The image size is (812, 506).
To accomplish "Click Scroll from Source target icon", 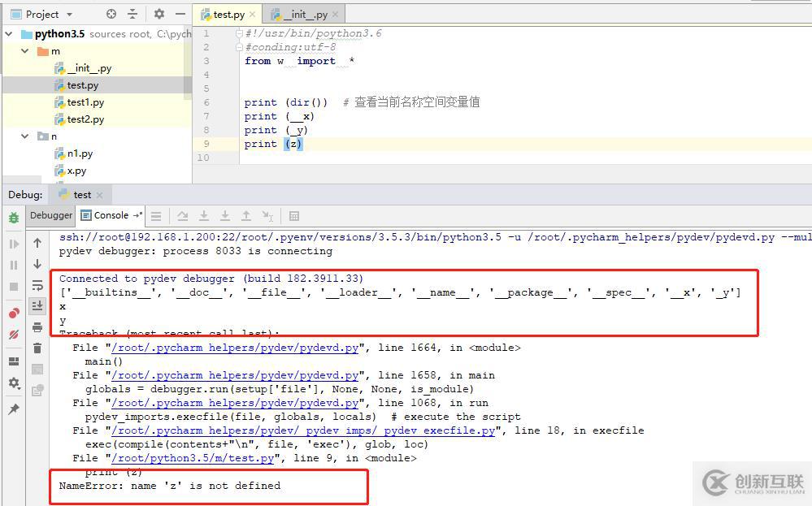I will pyautogui.click(x=111, y=14).
